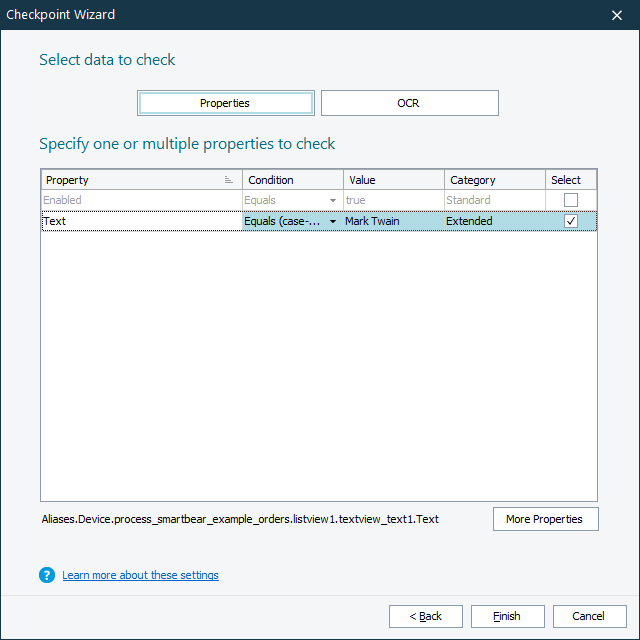Click the Back button

point(426,616)
